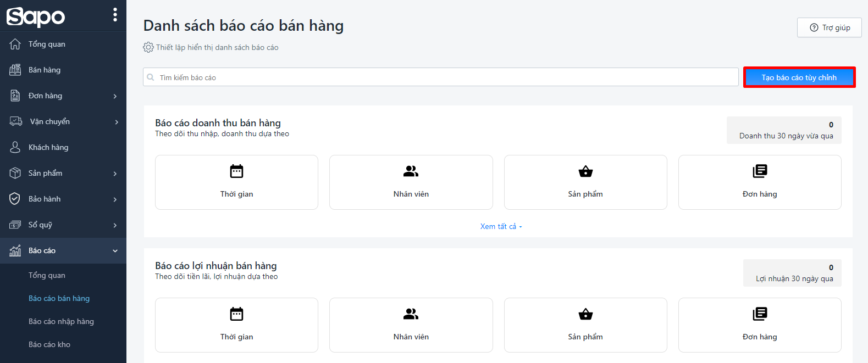Focus the Tìm kiếm báo cáo search field
Image resolution: width=868 pixels, height=363 pixels.
point(440,77)
